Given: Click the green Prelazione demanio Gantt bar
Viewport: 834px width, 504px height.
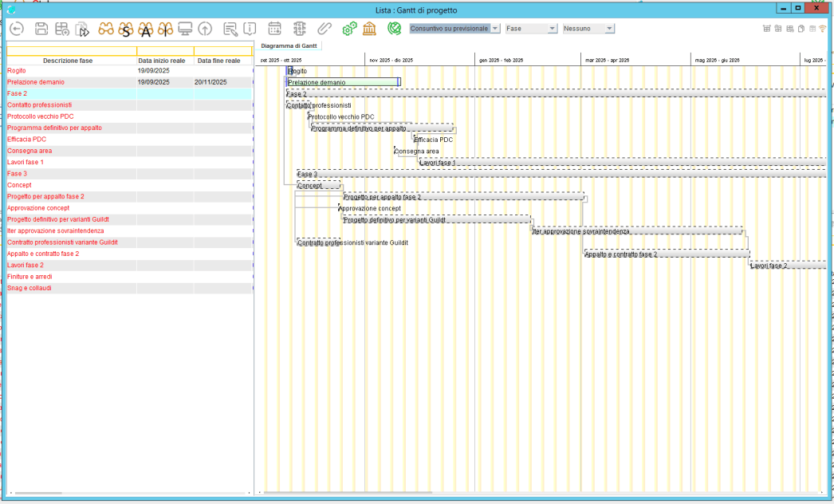Looking at the screenshot, I should click(x=343, y=82).
